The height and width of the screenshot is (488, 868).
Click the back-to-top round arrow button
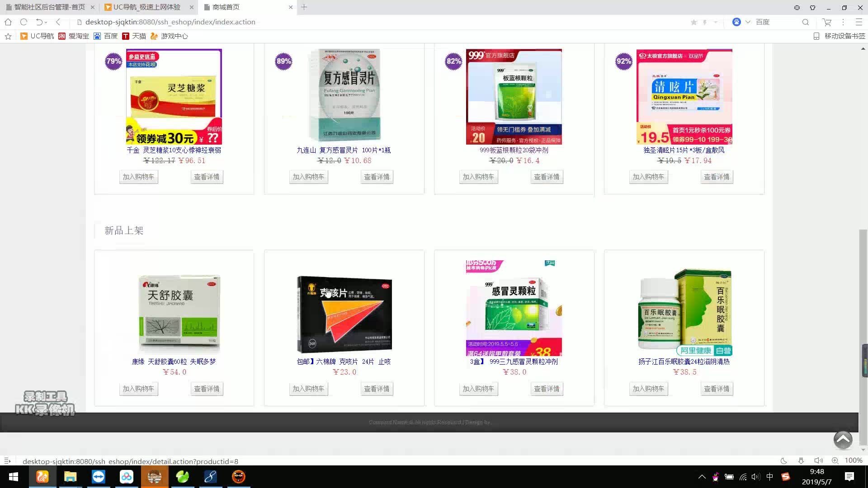(x=843, y=439)
